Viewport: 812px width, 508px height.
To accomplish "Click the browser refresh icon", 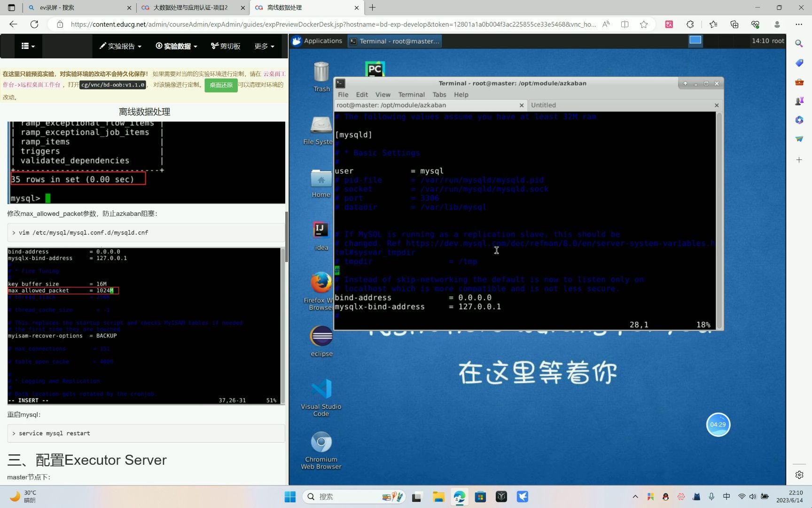I will 34,24.
